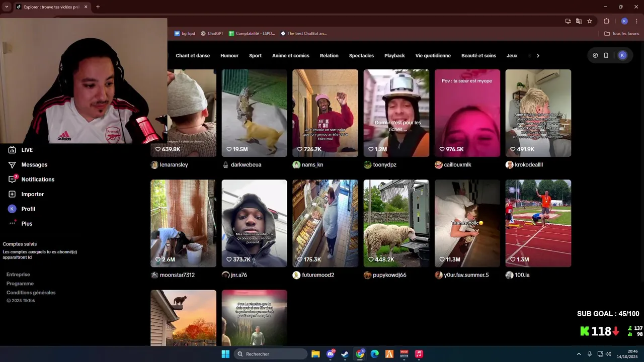Select the Playback category
This screenshot has height=362, width=644.
394,56
